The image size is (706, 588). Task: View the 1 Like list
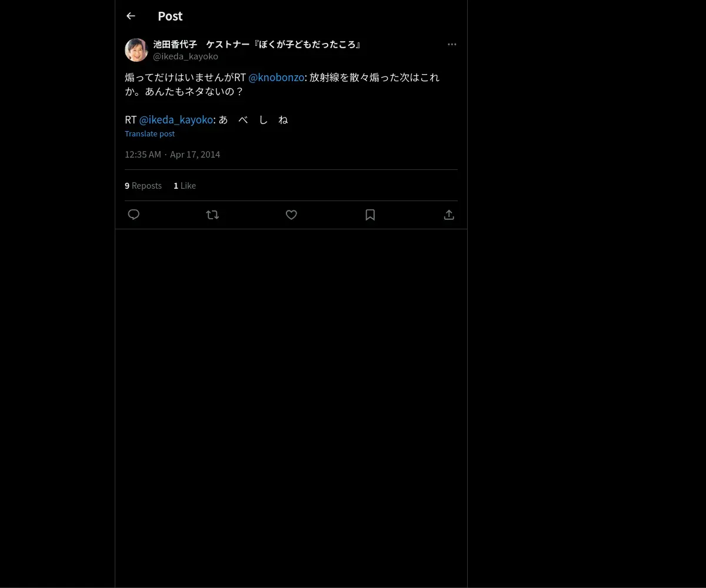185,185
